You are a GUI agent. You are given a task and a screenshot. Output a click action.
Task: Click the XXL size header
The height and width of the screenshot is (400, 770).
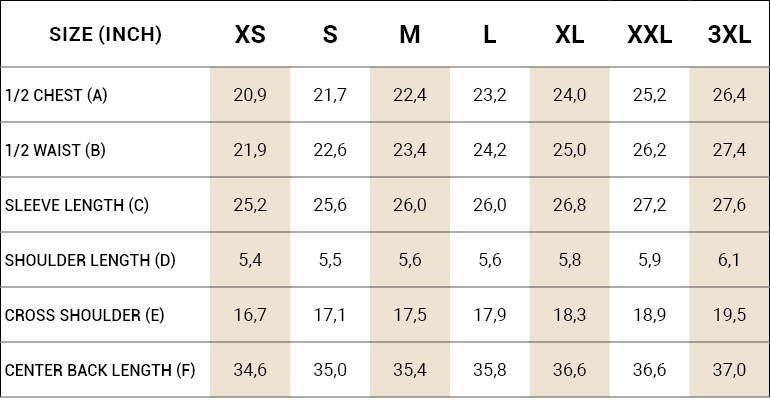tap(649, 35)
